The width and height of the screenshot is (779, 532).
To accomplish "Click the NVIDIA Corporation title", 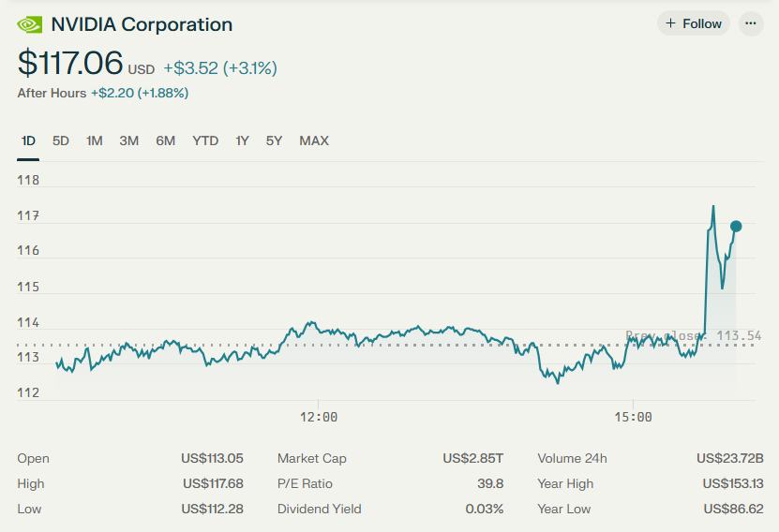I will coord(142,24).
